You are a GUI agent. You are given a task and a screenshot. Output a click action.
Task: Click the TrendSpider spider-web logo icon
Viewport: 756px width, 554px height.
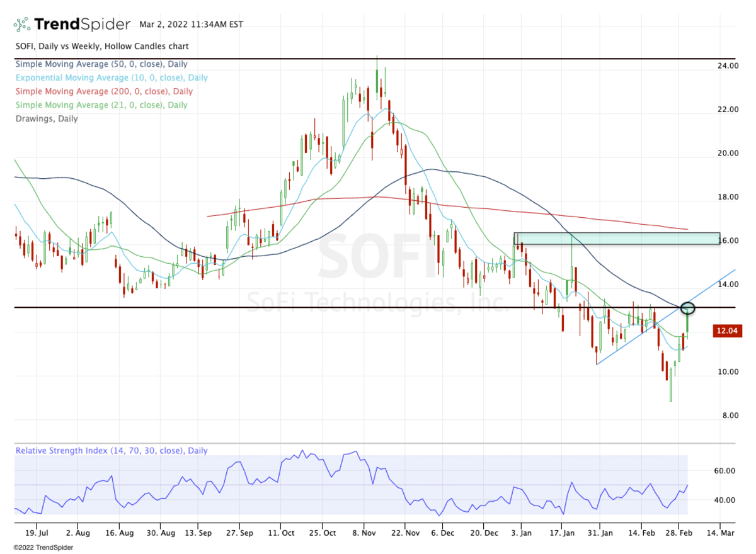22,25
